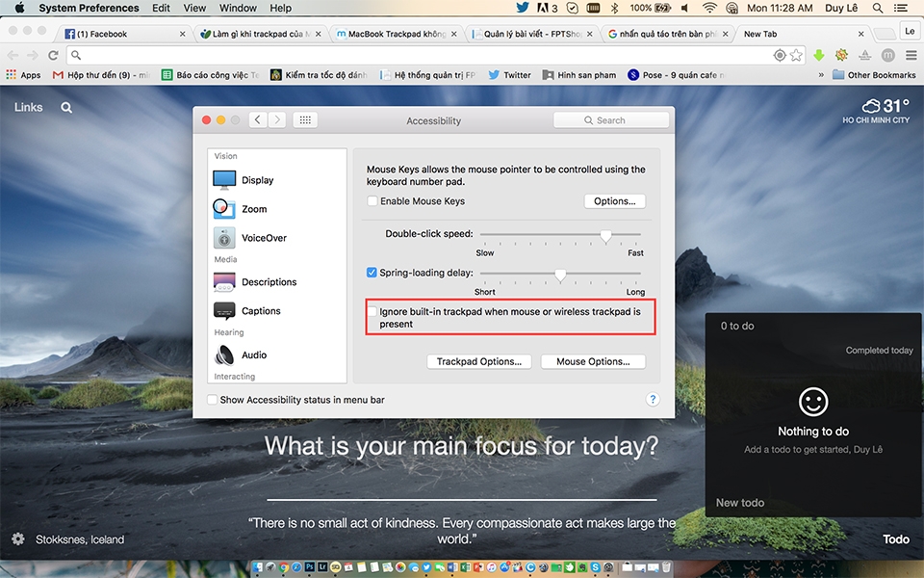Open Links in Momentum page
Screen dimensions: 924x578
(x=28, y=107)
